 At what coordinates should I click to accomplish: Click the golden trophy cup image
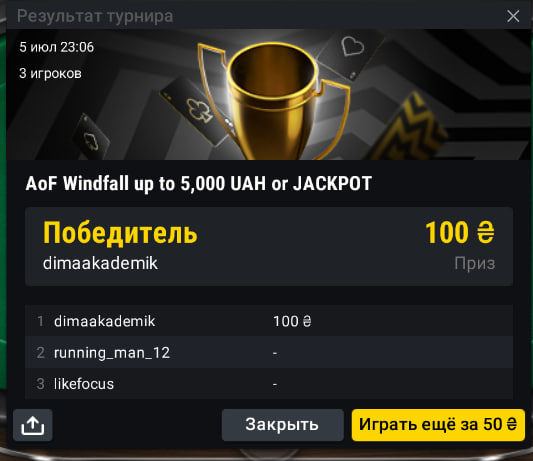point(274,102)
